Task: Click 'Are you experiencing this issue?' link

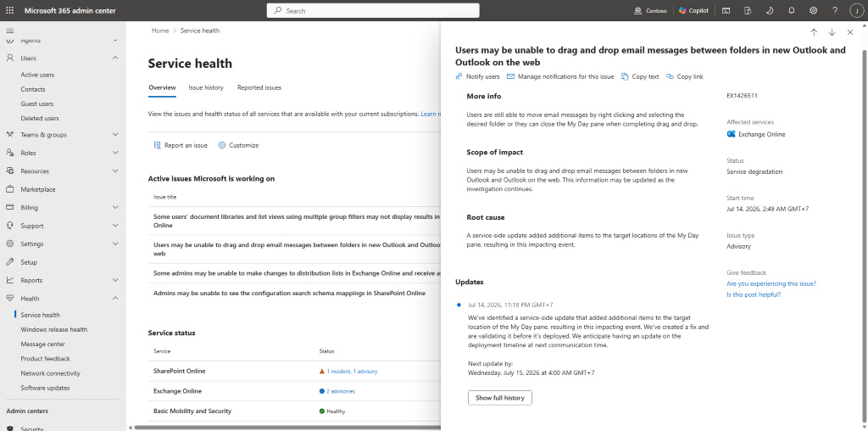Action: tap(771, 283)
